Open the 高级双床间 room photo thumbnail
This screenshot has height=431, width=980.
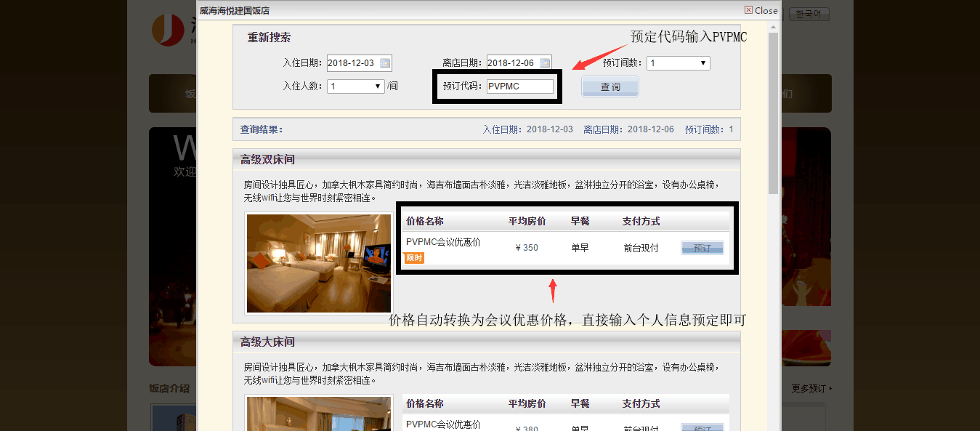click(319, 263)
